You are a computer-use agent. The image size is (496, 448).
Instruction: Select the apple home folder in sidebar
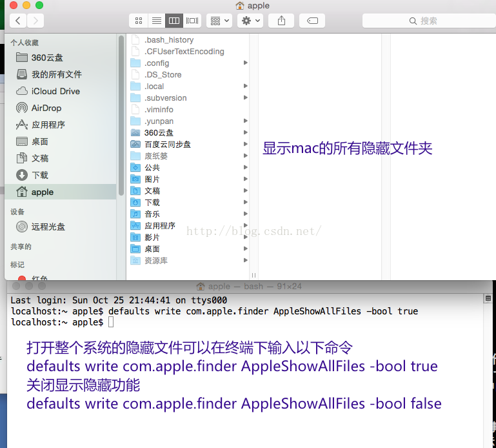tap(60, 192)
